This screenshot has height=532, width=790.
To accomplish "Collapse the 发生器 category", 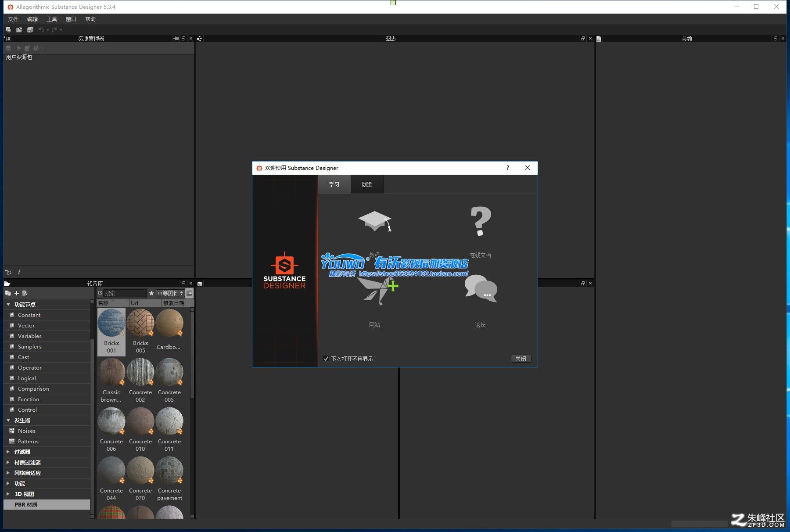I will 8,420.
